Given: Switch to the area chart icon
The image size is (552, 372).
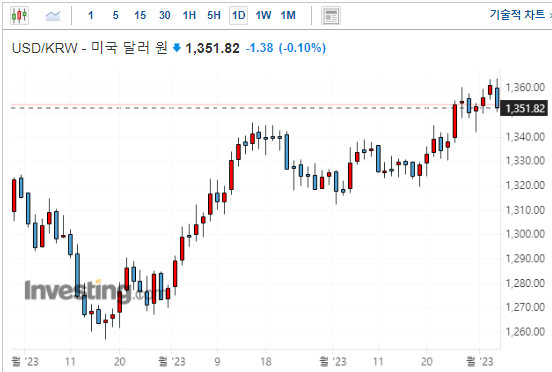Looking at the screenshot, I should (x=53, y=15).
